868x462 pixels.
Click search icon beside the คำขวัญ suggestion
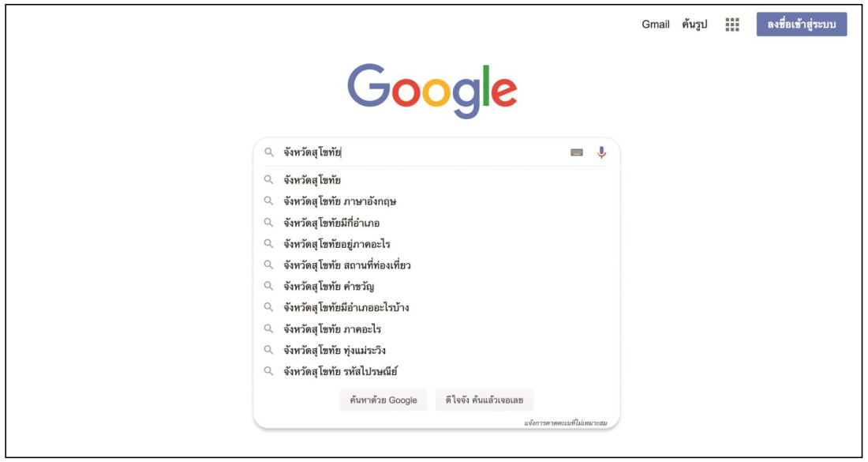point(269,287)
